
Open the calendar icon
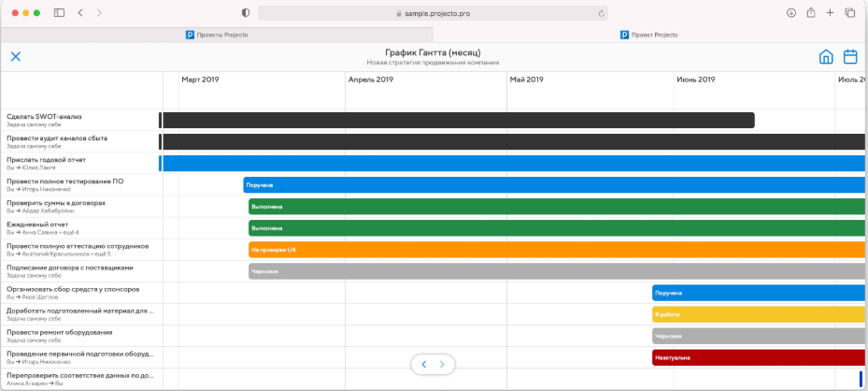pyautogui.click(x=850, y=57)
